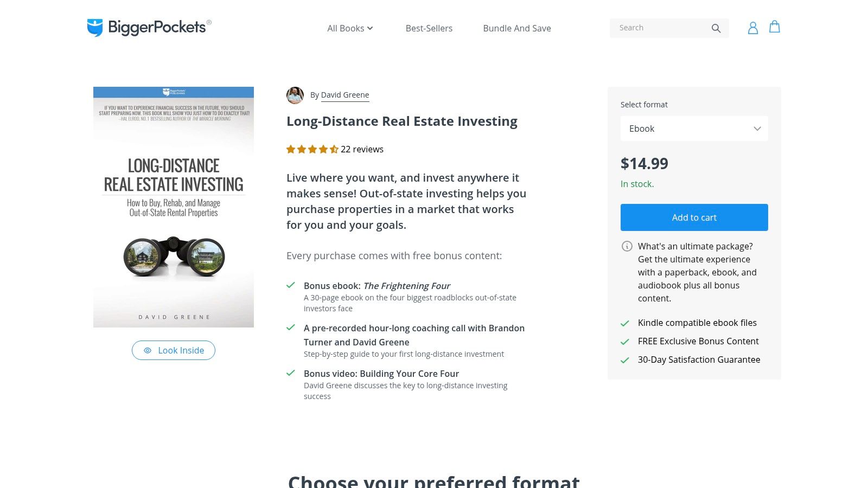Click the info icon beside ultimate package text
This screenshot has width=868, height=488.
point(627,246)
